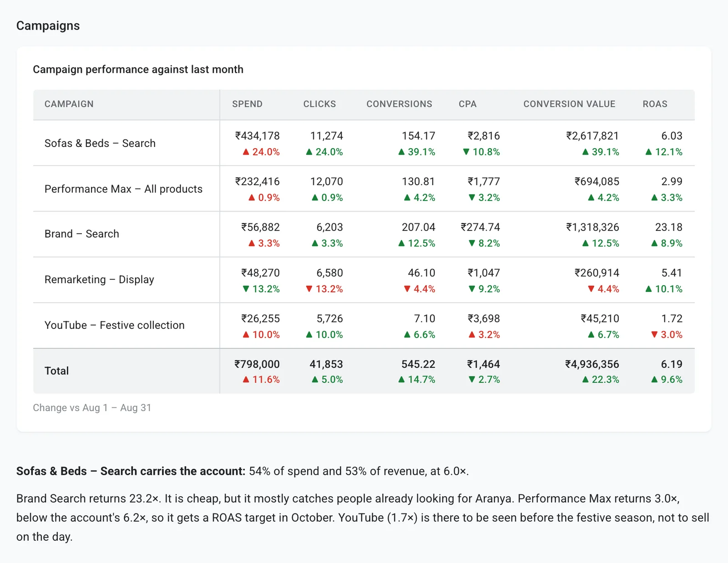This screenshot has height=563, width=728.
Task: Select the ₹434,178 spend value
Action: click(257, 136)
